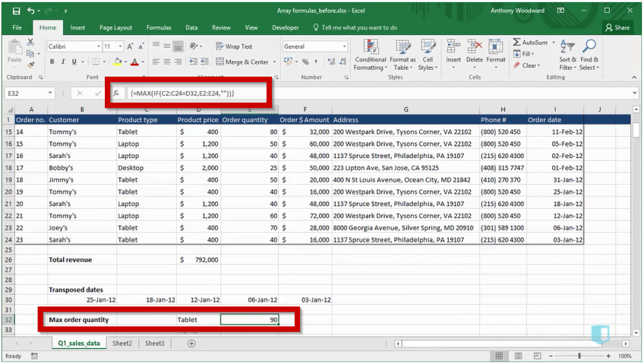
Task: Open Conditional Formatting menu
Action: pos(371,55)
